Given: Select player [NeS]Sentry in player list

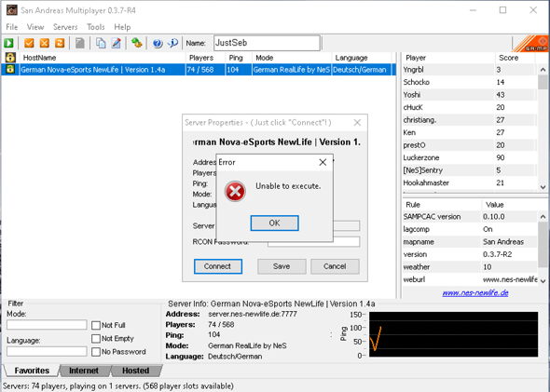Looking at the screenshot, I should [x=469, y=170].
